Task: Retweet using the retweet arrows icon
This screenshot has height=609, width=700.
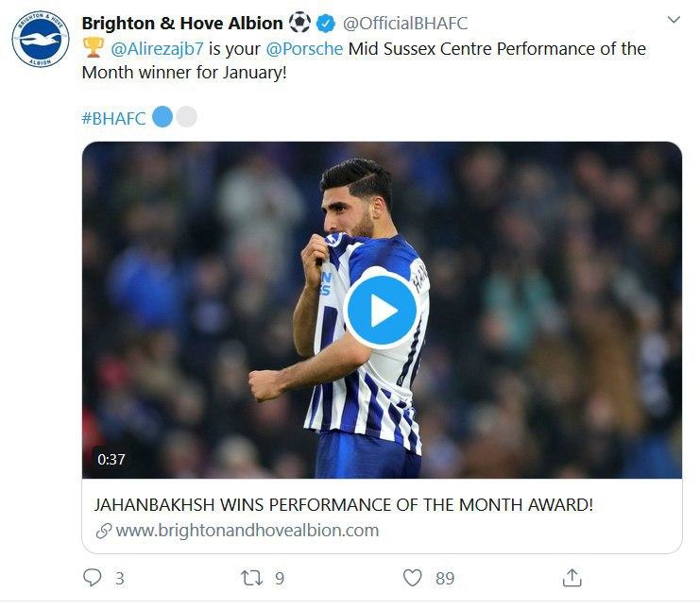Action: pos(252,578)
